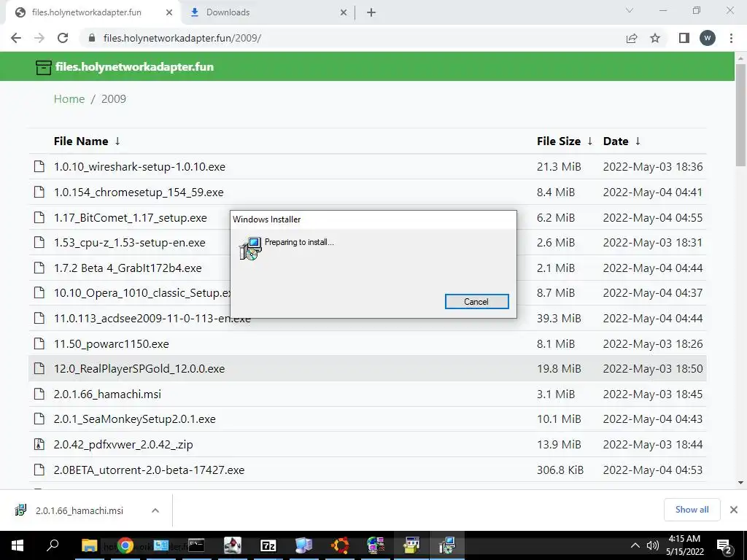Select the files.holynetworkadapter.fun tab
Image resolution: width=747 pixels, height=560 pixels.
(x=93, y=12)
